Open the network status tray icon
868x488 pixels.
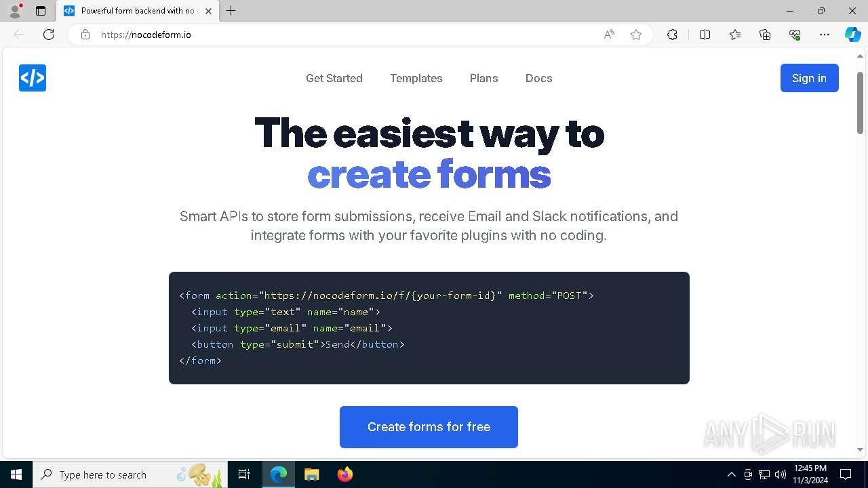[764, 474]
